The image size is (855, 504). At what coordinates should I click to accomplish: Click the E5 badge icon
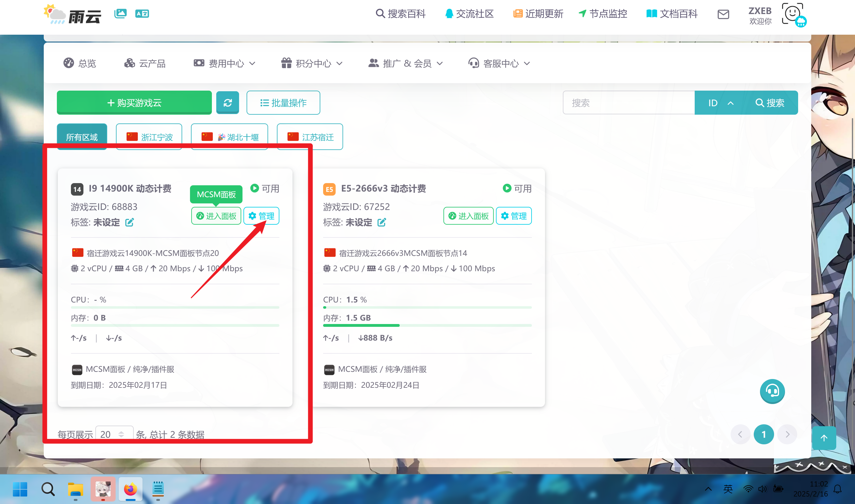[x=329, y=189]
